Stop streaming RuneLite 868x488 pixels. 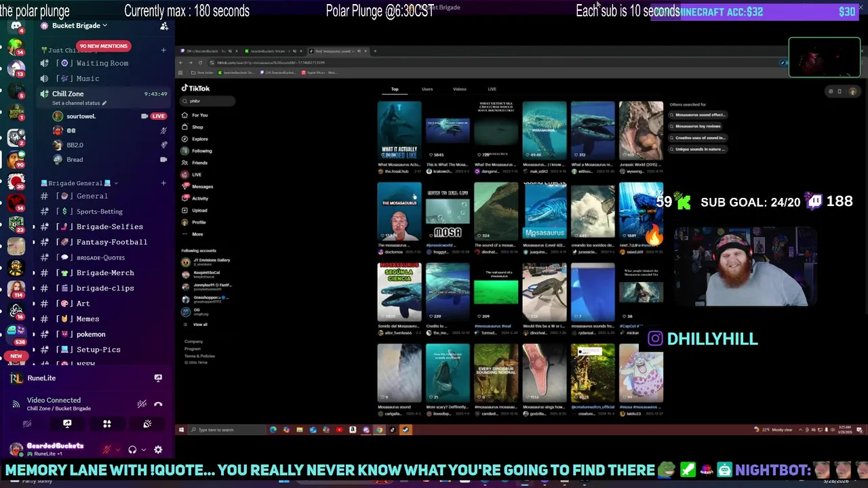click(x=158, y=378)
